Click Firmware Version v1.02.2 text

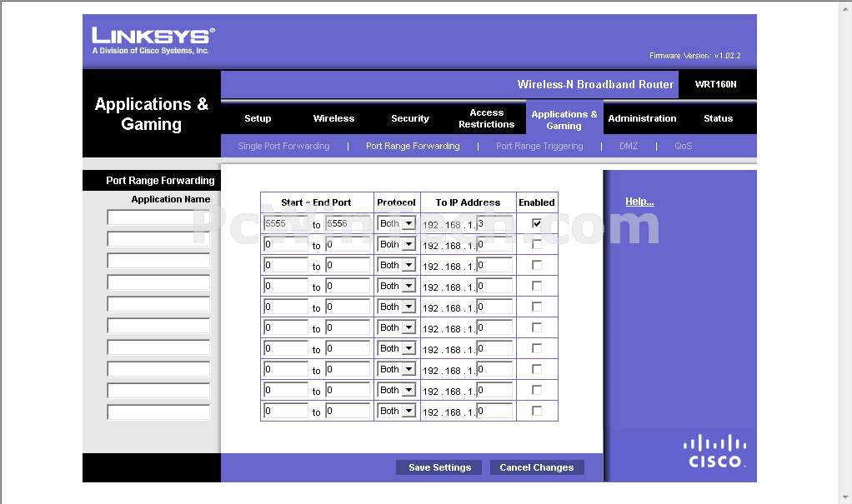(695, 55)
